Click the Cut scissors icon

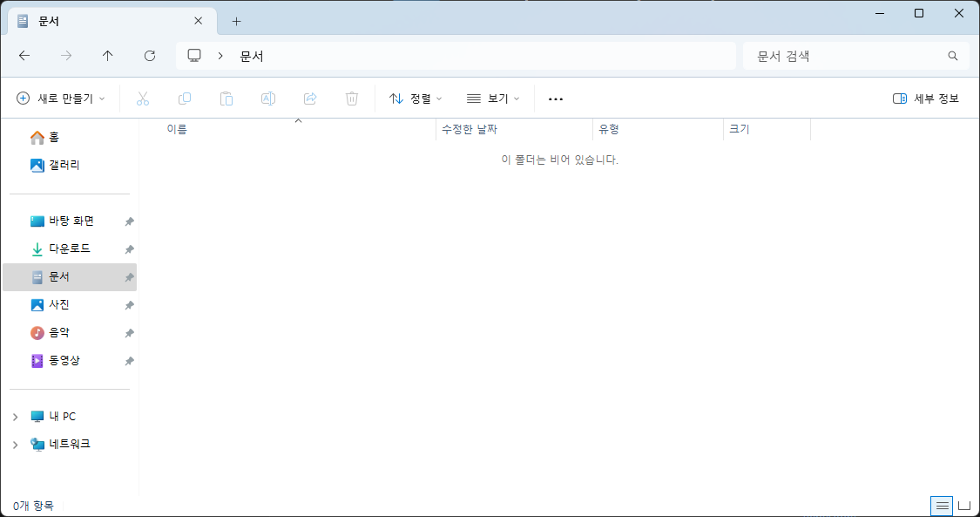[143, 99]
